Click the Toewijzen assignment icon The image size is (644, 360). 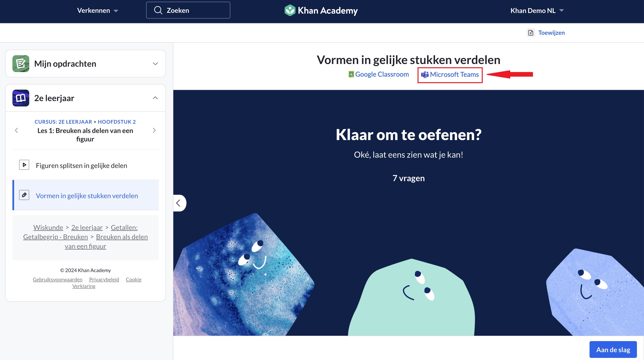coord(531,33)
